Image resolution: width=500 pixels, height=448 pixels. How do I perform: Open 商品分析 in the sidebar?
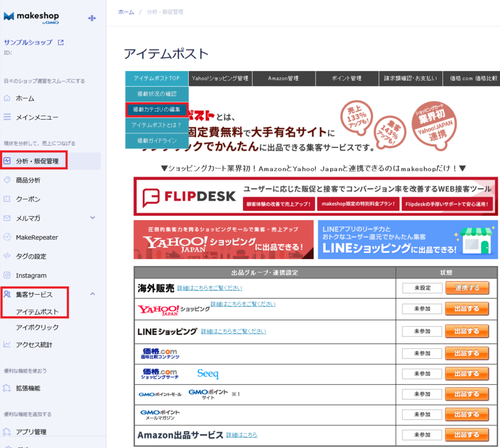[28, 180]
